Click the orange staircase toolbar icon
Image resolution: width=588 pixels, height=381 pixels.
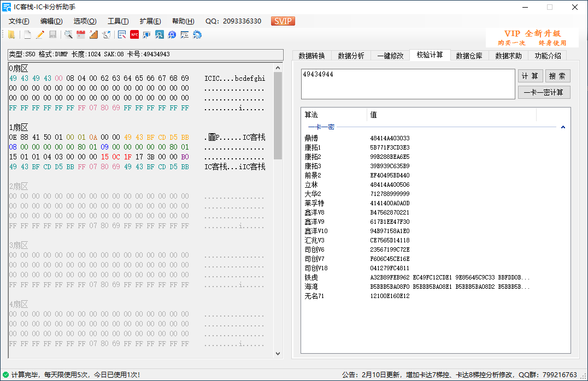click(x=93, y=35)
